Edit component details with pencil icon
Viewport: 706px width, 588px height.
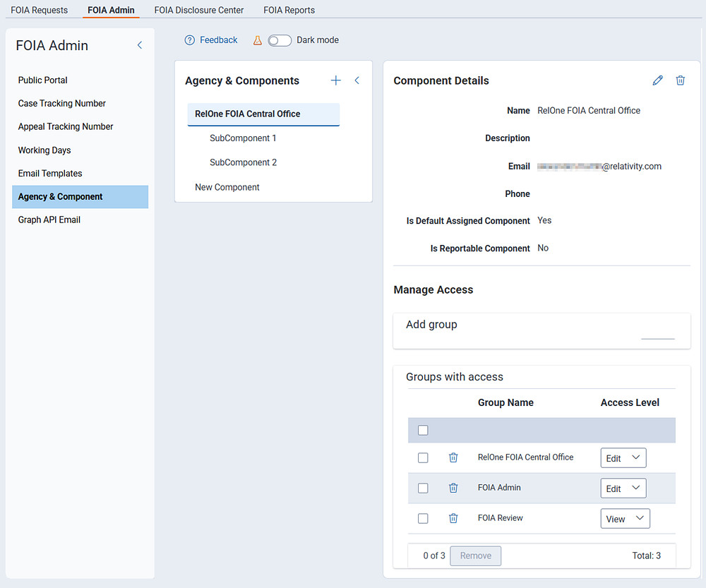pyautogui.click(x=658, y=80)
